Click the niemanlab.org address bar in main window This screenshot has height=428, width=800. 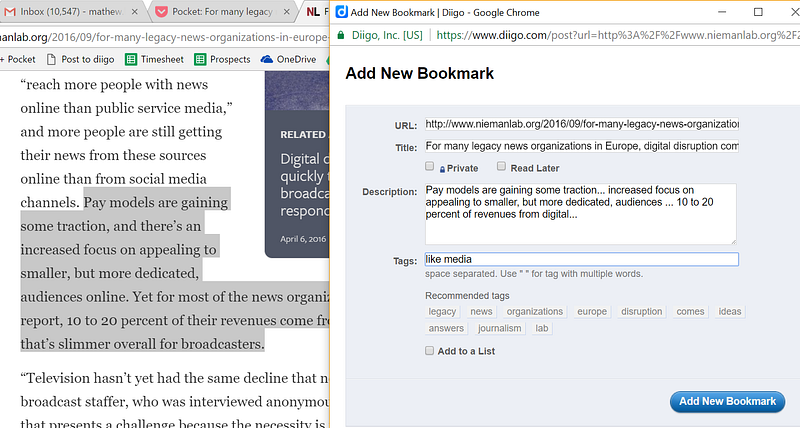click(164, 37)
